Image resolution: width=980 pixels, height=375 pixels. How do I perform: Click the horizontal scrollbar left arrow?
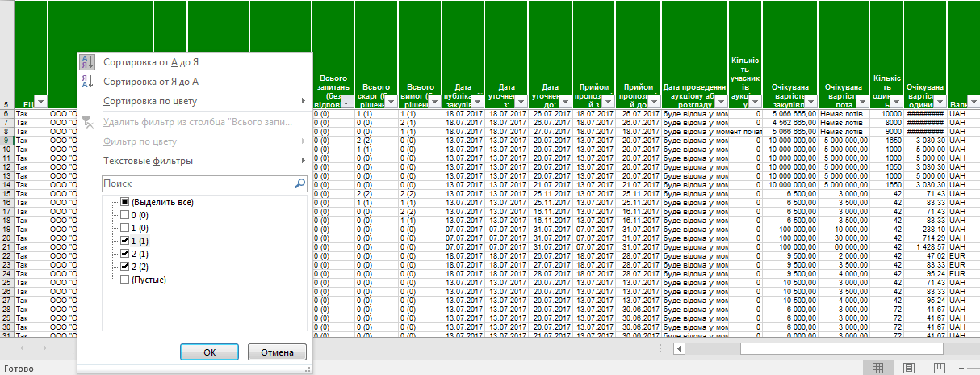(680, 348)
